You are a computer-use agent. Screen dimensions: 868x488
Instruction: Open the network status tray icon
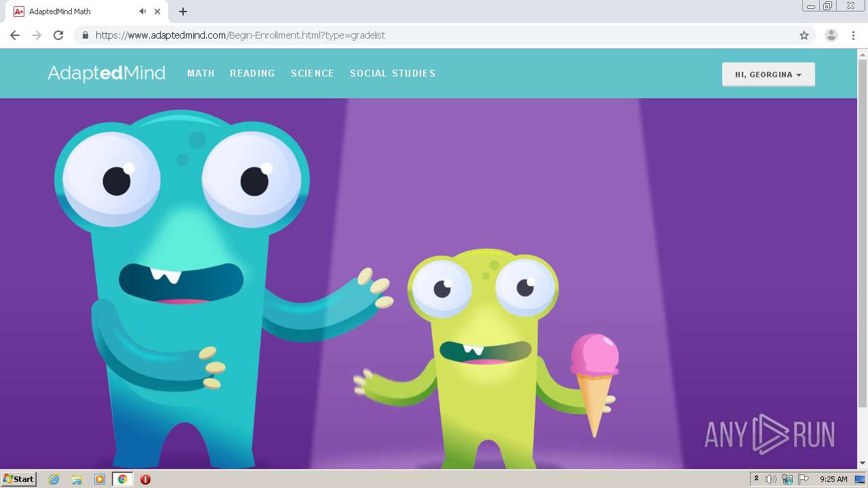pos(787,479)
